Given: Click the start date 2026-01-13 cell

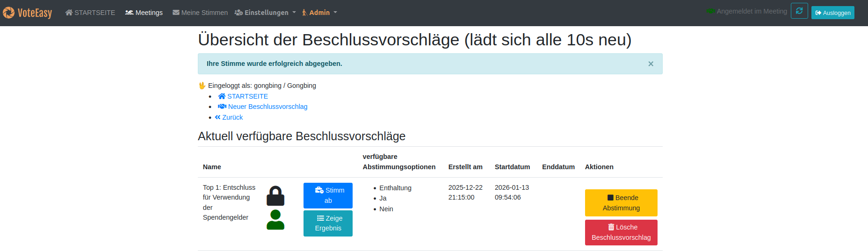Looking at the screenshot, I should coord(512,192).
